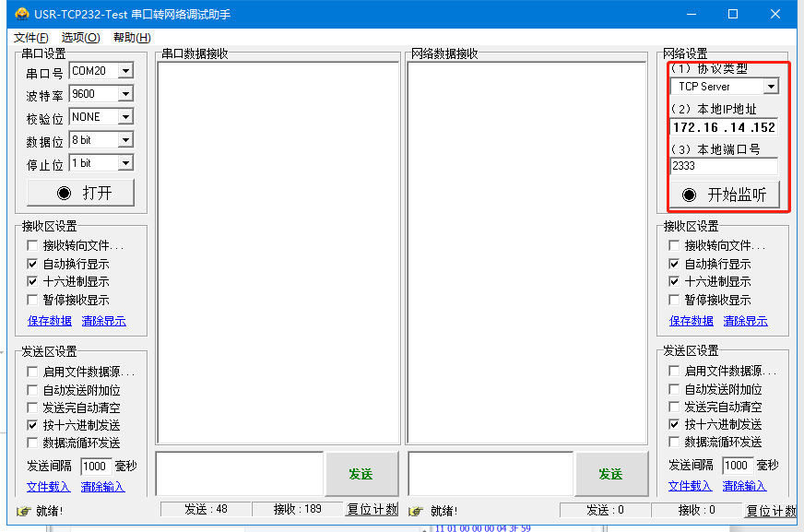Click network 文件载入 link

(x=691, y=485)
